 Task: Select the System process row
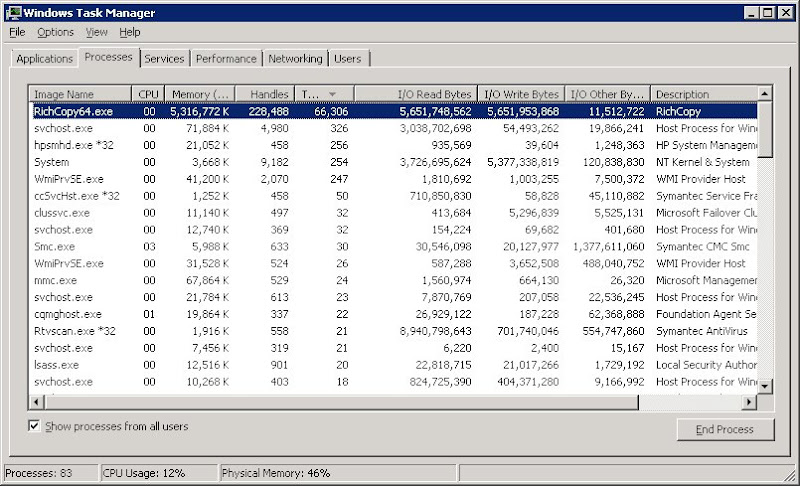tap(394, 162)
